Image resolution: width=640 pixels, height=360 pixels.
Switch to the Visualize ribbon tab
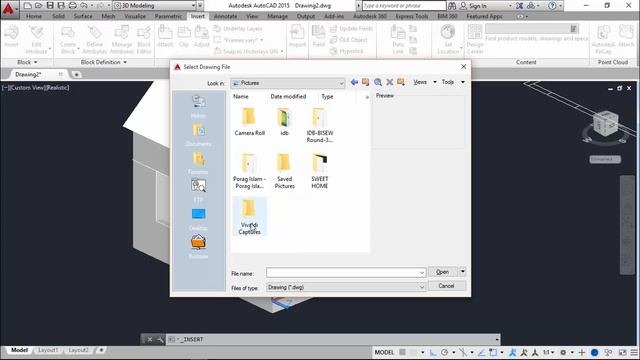click(135, 16)
